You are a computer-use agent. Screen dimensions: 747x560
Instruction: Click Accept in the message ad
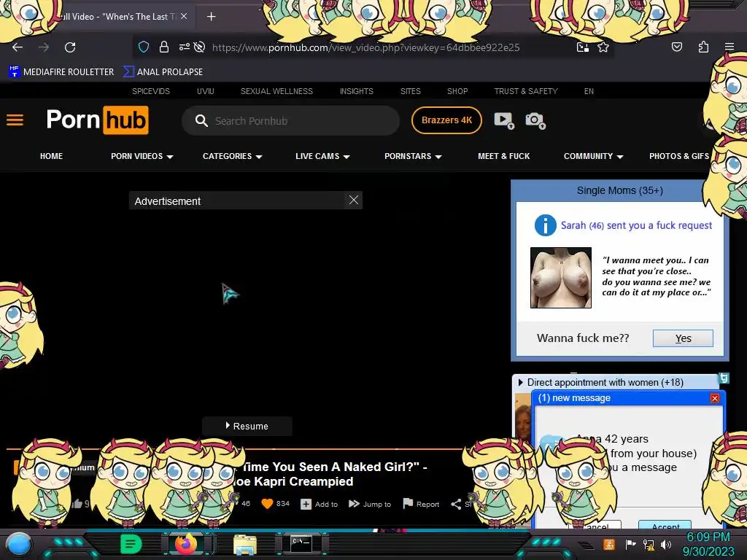(665, 525)
